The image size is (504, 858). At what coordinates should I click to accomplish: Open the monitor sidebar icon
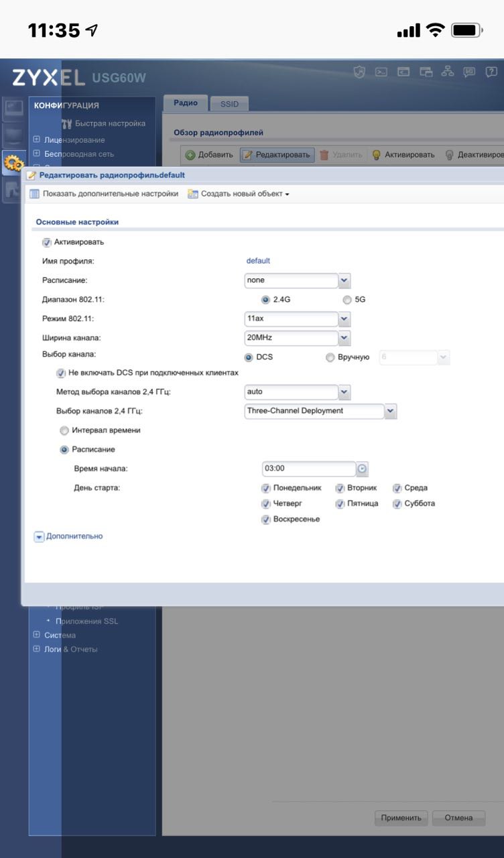(x=13, y=136)
